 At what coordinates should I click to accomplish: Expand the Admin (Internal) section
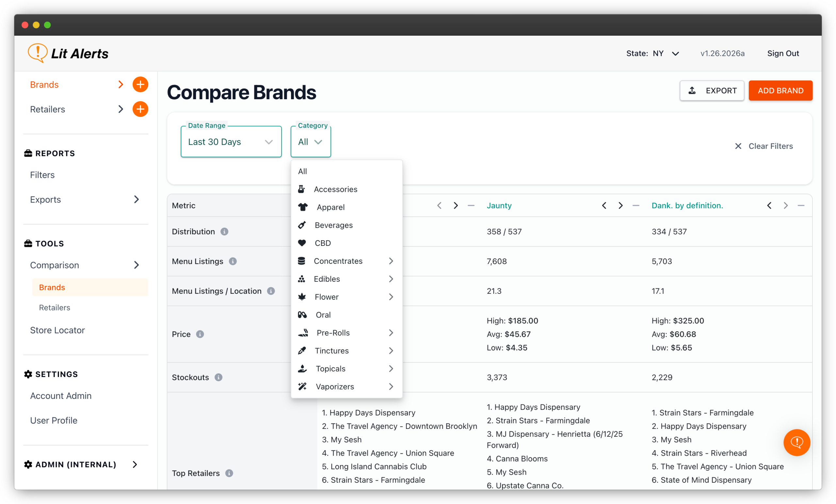[135, 464]
